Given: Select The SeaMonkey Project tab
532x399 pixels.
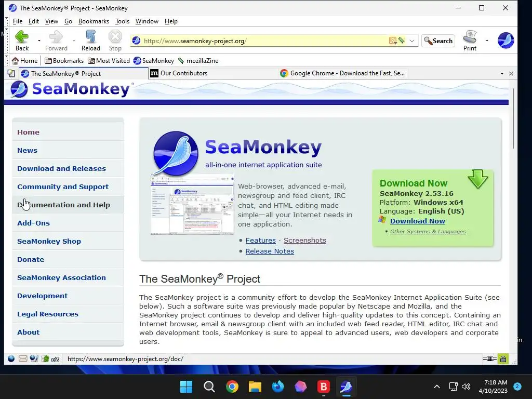Looking at the screenshot, I should coord(83,73).
